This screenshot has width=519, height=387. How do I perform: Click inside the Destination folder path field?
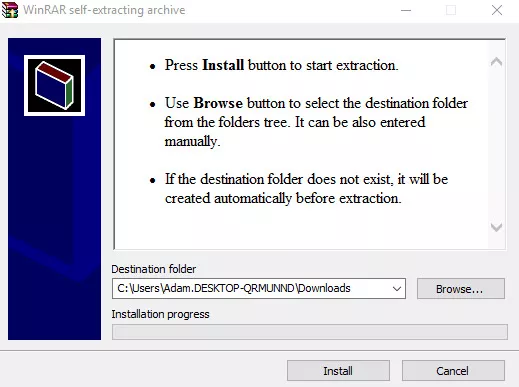tap(252, 289)
